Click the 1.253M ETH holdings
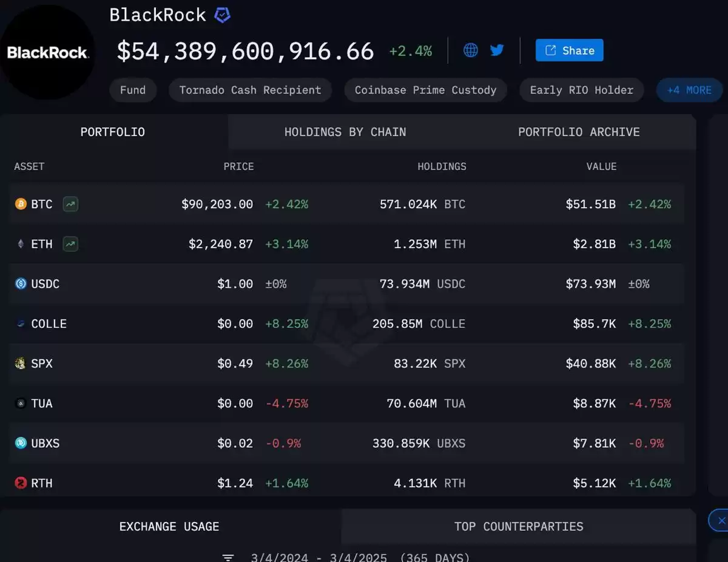 [430, 244]
